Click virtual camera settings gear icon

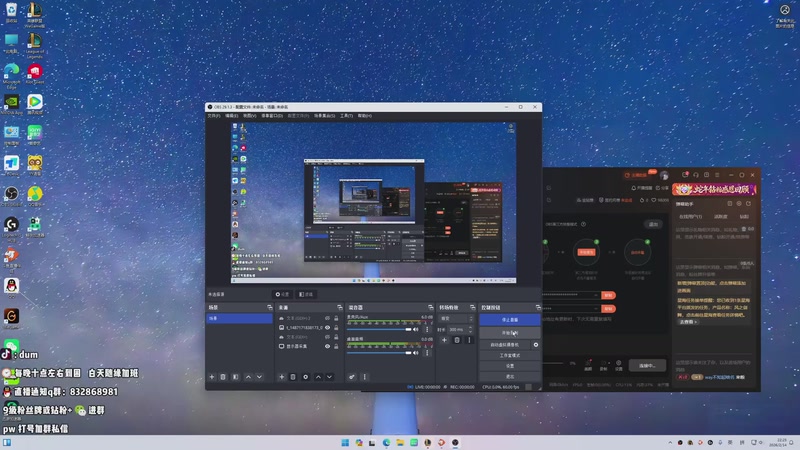coord(536,344)
